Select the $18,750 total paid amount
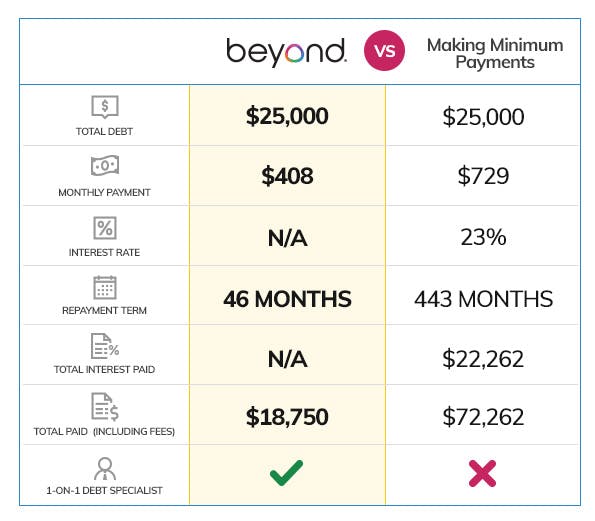The height and width of the screenshot is (521, 595). [x=287, y=417]
